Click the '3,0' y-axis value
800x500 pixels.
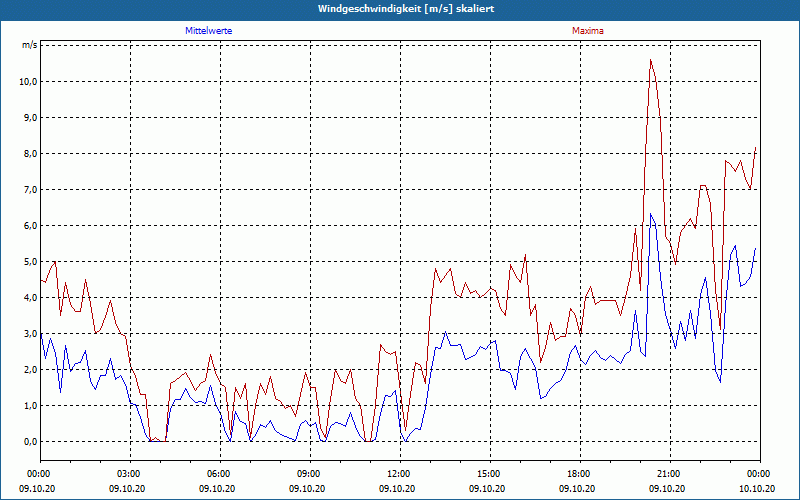point(30,334)
